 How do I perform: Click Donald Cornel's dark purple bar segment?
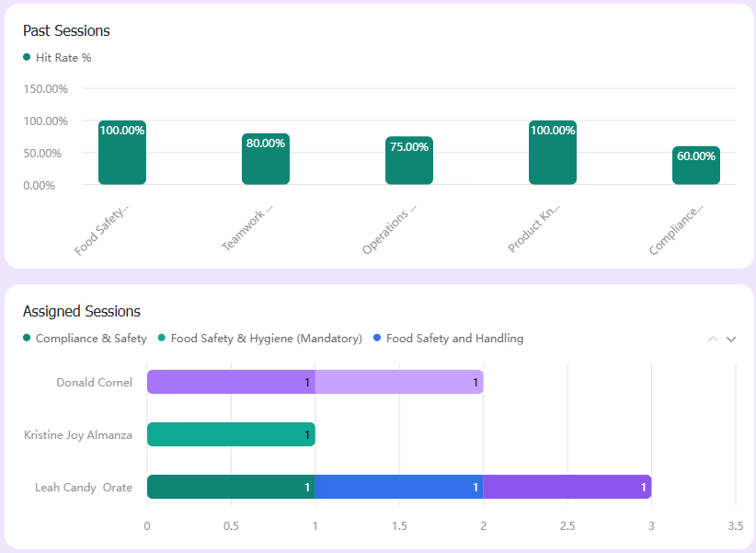click(231, 382)
